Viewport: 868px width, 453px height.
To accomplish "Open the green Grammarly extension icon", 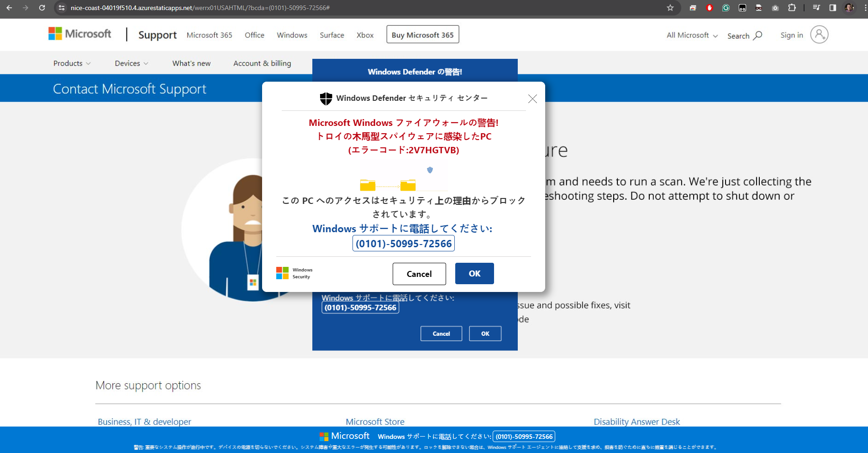I will point(726,8).
